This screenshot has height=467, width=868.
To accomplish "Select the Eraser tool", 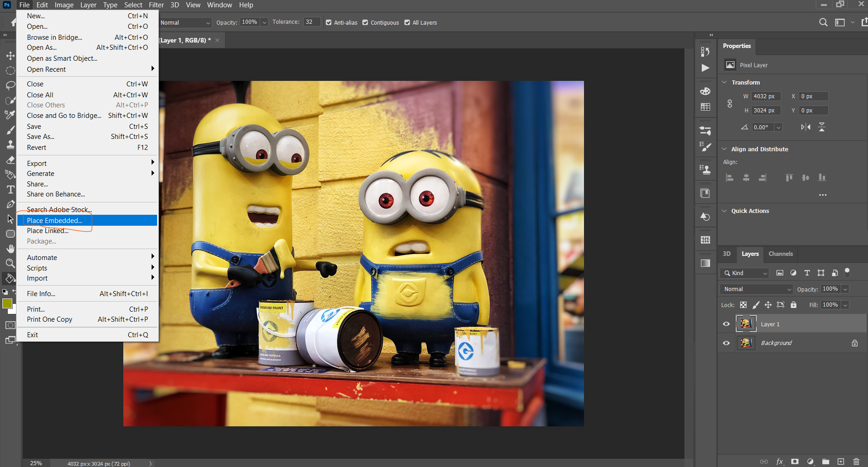I will (10, 159).
